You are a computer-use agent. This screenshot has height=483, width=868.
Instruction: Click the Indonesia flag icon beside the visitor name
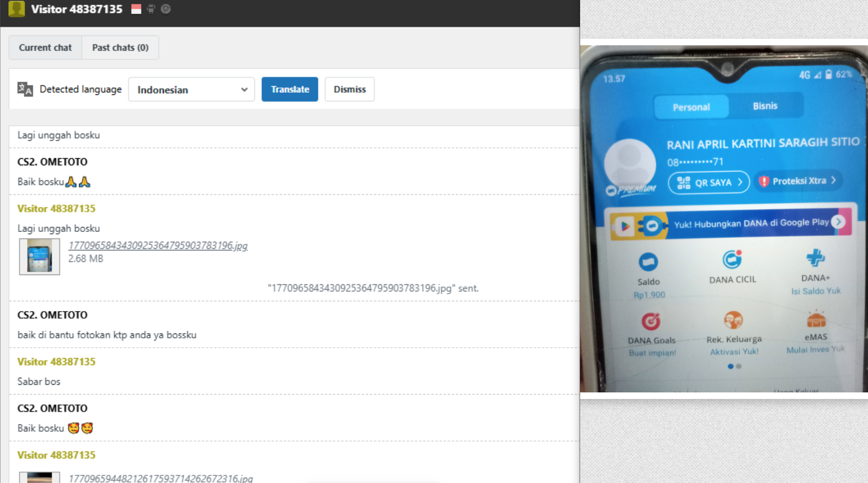tap(136, 9)
